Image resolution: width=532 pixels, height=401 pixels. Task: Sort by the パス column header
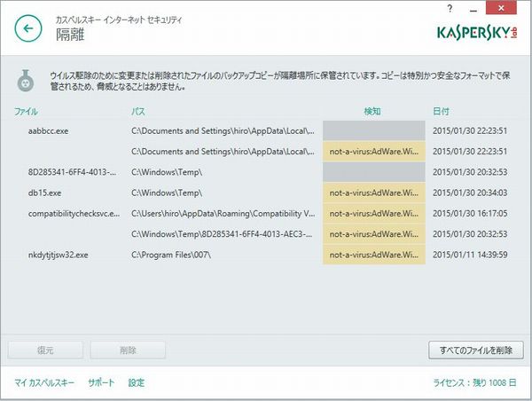pyautogui.click(x=138, y=112)
